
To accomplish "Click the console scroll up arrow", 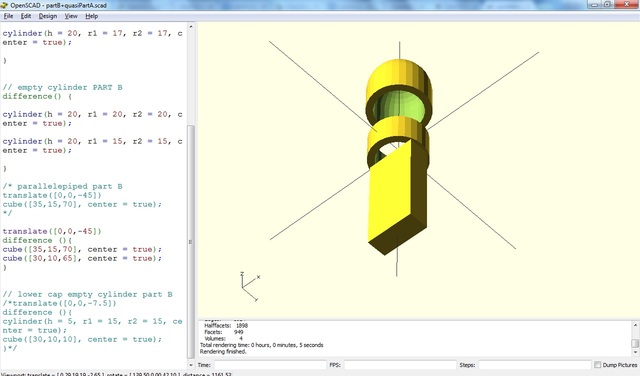I will (x=635, y=325).
